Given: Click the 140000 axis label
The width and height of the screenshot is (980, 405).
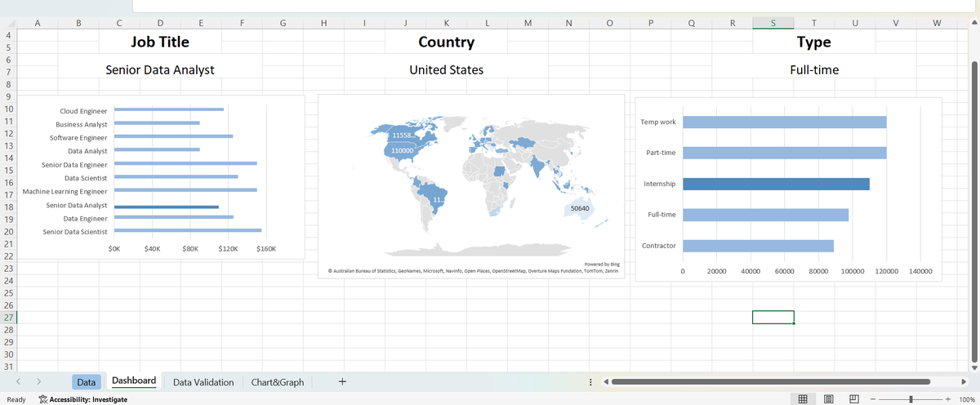Looking at the screenshot, I should tap(921, 270).
